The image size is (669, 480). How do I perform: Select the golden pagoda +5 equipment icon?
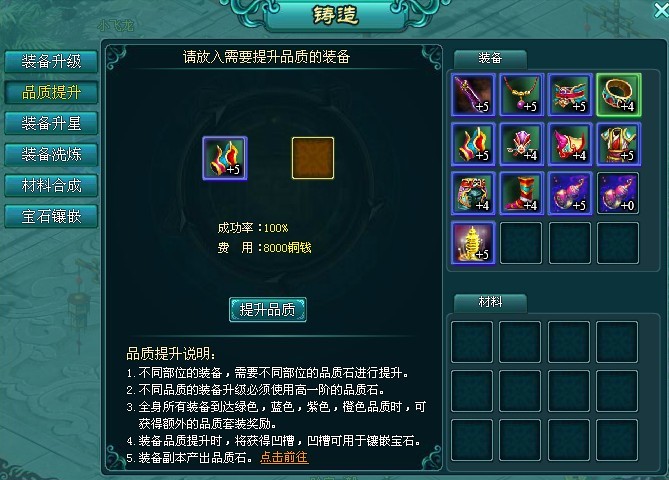pos(473,243)
